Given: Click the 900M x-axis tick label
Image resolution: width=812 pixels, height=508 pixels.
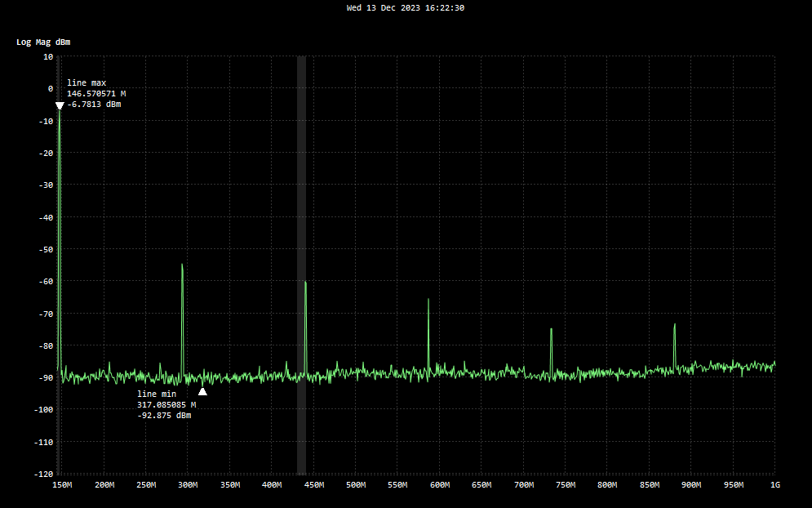Looking at the screenshot, I should pyautogui.click(x=691, y=484).
